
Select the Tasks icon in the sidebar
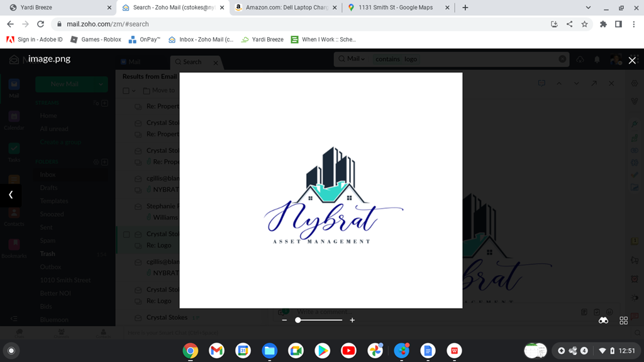point(13,149)
